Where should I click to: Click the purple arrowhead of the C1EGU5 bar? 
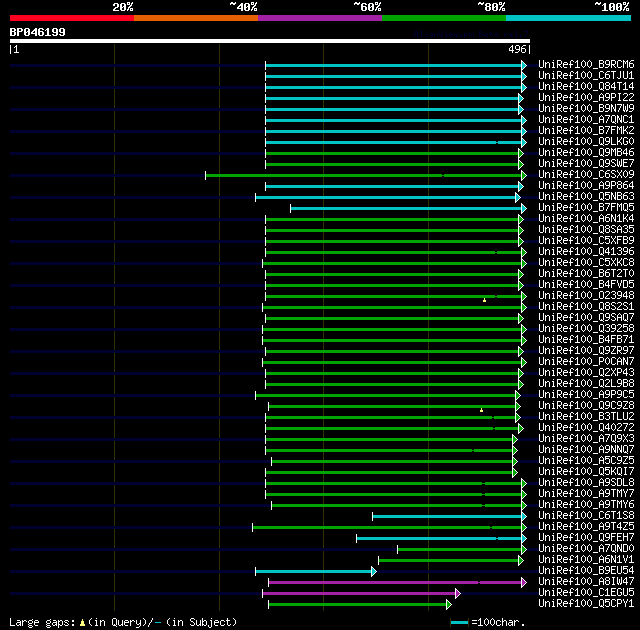[458, 593]
